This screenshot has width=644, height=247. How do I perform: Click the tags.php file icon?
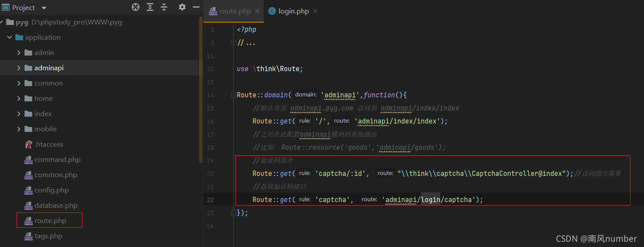(x=28, y=237)
